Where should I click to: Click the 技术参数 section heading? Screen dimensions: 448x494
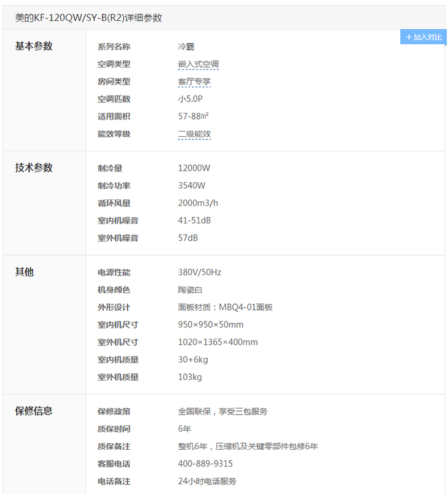[33, 168]
